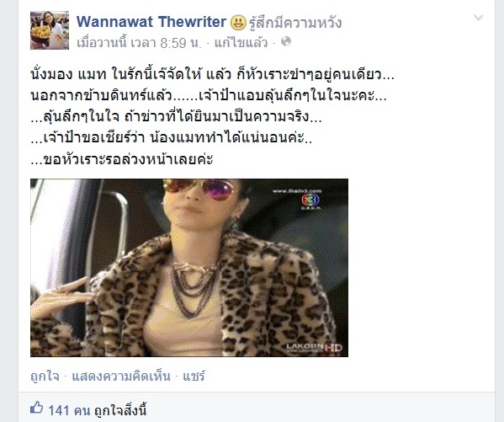The width and height of the screenshot is (504, 422).
Task: Click แชร์ to share the post
Action: pyautogui.click(x=194, y=376)
